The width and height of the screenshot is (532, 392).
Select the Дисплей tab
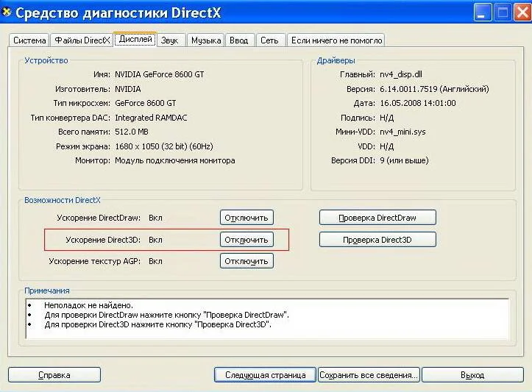tap(135, 39)
